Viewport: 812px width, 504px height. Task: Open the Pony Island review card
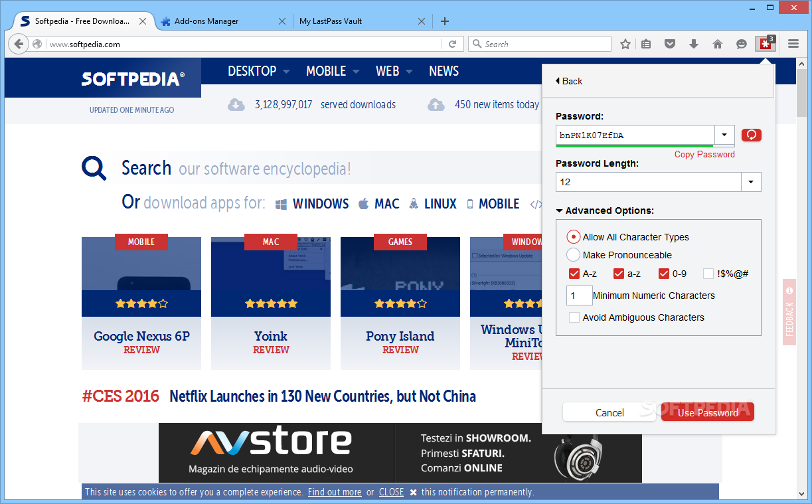400,303
